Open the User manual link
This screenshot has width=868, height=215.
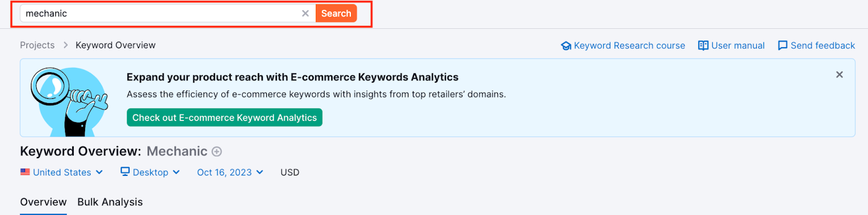(x=738, y=46)
